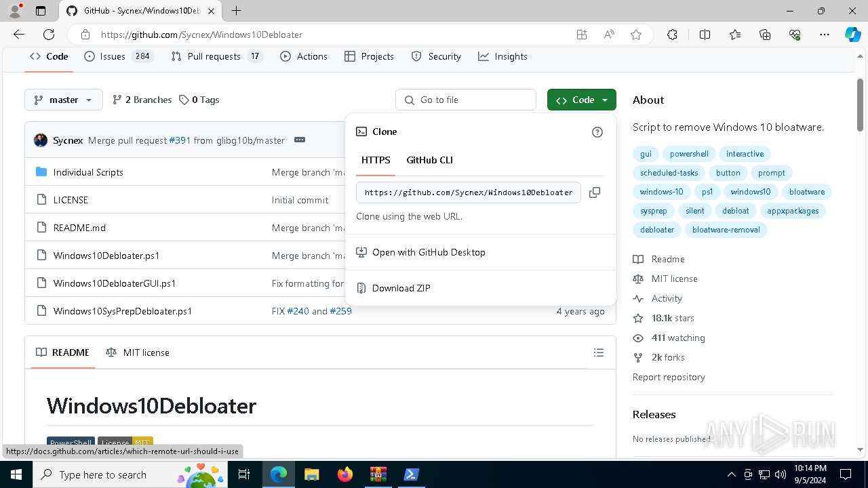Open WinRAR from the taskbar
Screen dimensions: 868x488
[378, 474]
